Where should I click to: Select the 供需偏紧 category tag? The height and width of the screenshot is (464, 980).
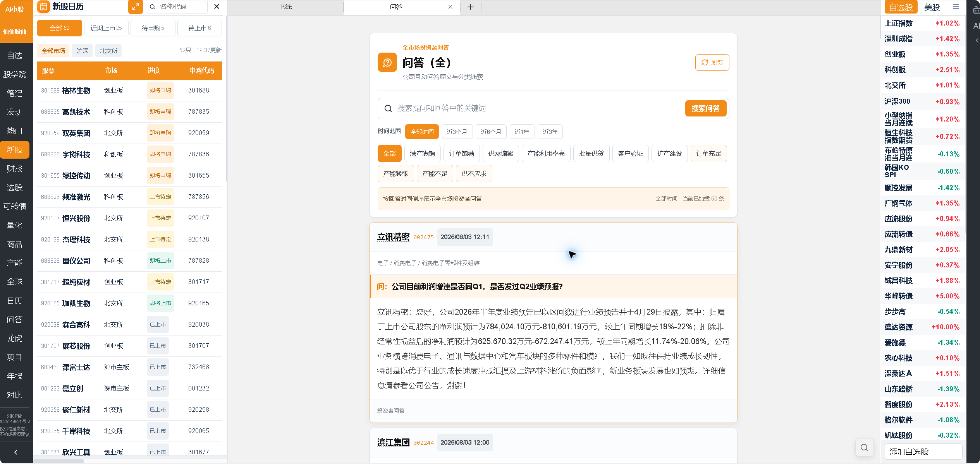click(x=501, y=153)
